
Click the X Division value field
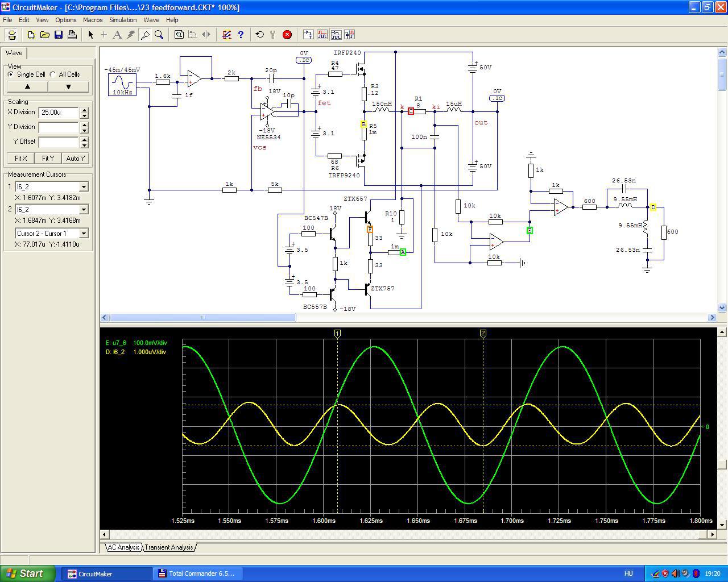pyautogui.click(x=59, y=113)
